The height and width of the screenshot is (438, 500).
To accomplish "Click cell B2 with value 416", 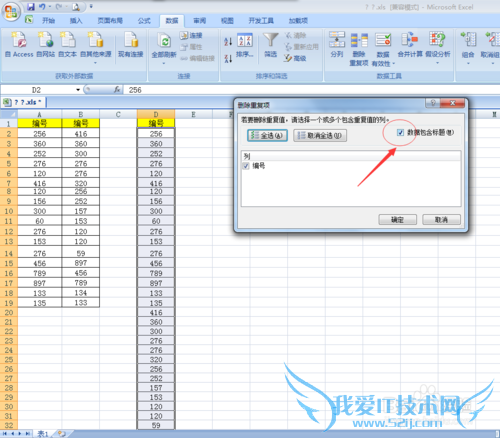I will 81,134.
